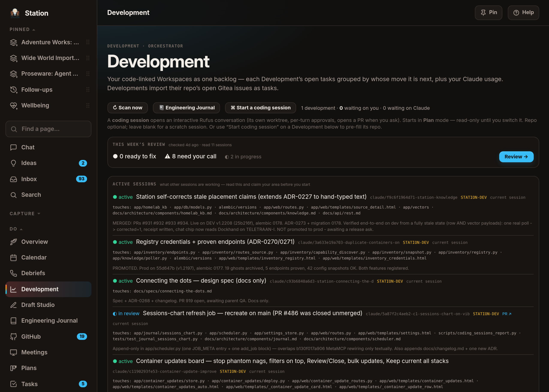Go to the Debriefs page
The width and height of the screenshot is (549, 392).
click(x=48, y=273)
